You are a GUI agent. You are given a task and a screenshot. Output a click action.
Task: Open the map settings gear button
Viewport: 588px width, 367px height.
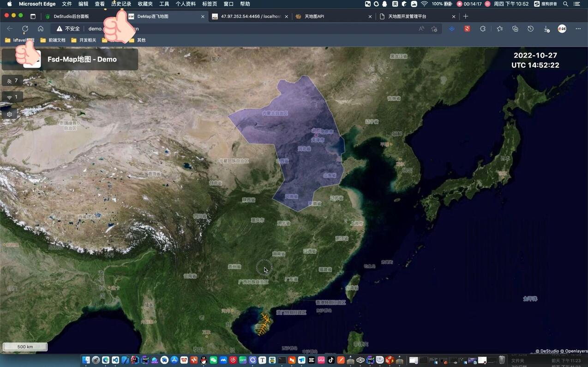[x=9, y=114]
